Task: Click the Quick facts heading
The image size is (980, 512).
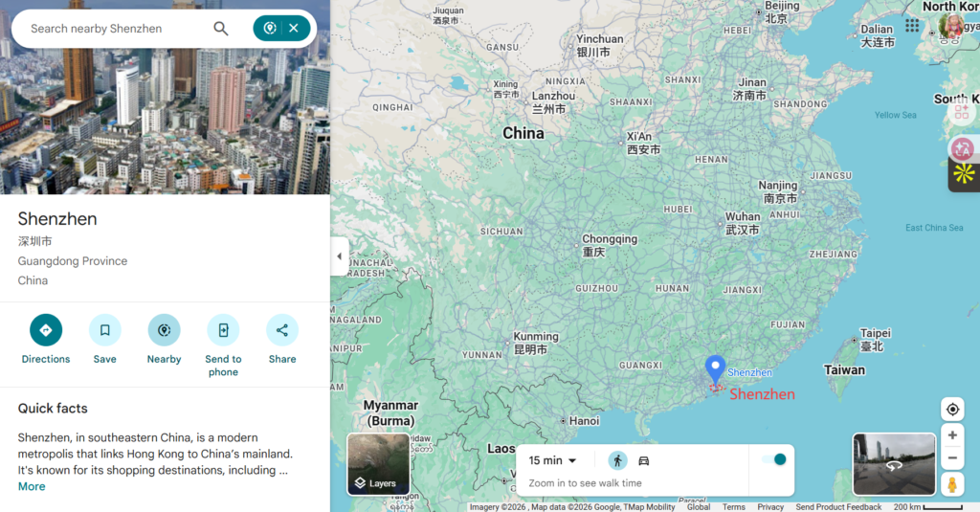Action: [x=53, y=409]
